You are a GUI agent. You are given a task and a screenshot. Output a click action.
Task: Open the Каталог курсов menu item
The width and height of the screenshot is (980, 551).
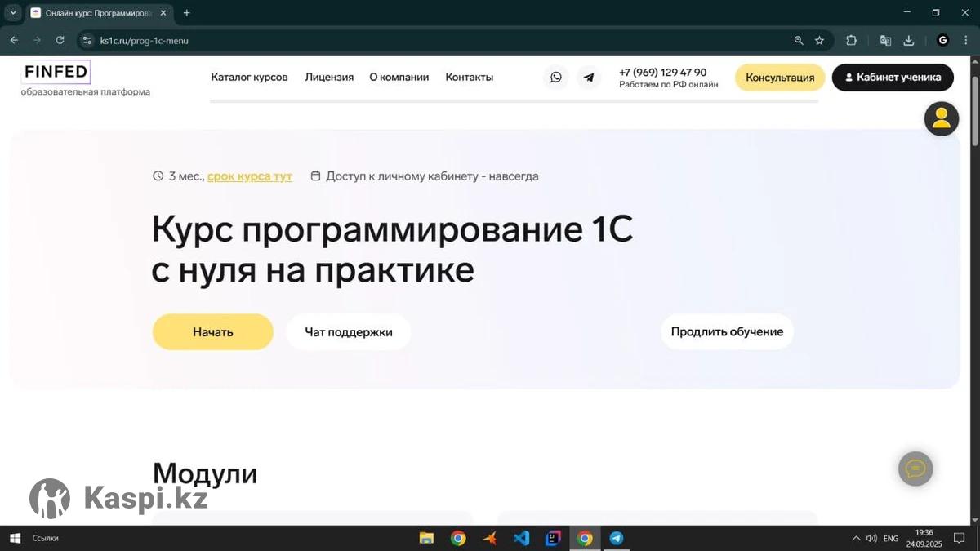click(249, 78)
